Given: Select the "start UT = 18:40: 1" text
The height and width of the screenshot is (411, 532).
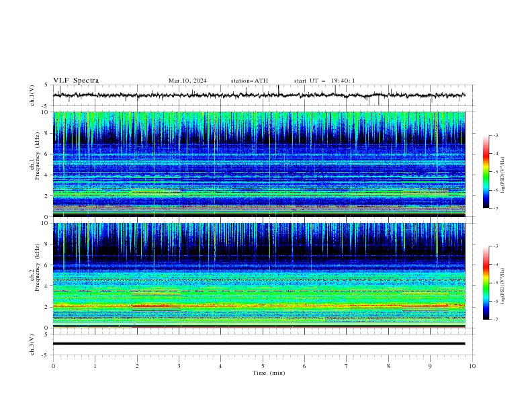Looking at the screenshot, I should (324, 81).
